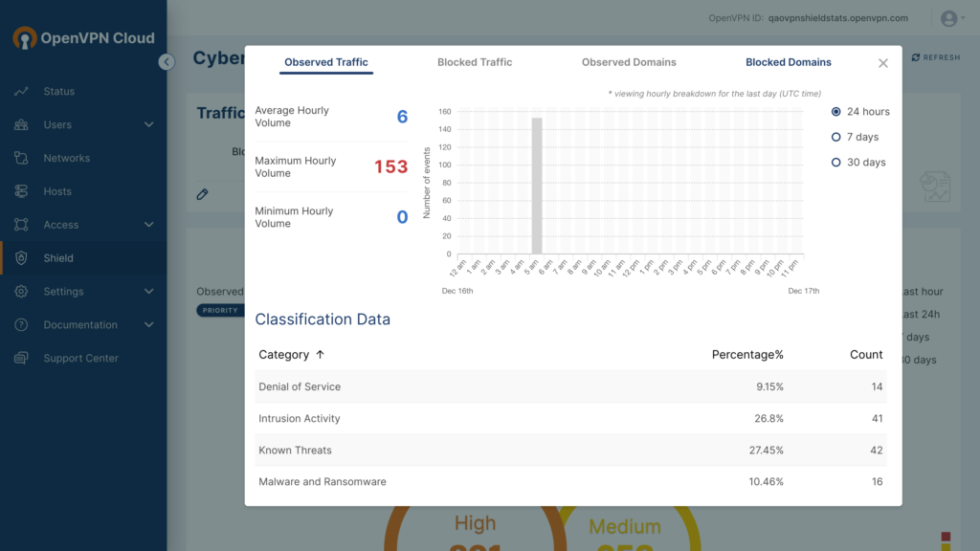980x551 pixels.
Task: Click the Users group icon
Action: (21, 124)
